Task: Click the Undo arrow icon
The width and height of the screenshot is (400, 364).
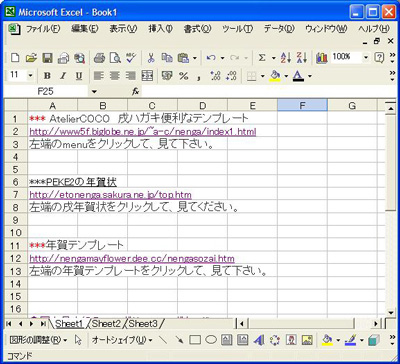Action: (211, 58)
